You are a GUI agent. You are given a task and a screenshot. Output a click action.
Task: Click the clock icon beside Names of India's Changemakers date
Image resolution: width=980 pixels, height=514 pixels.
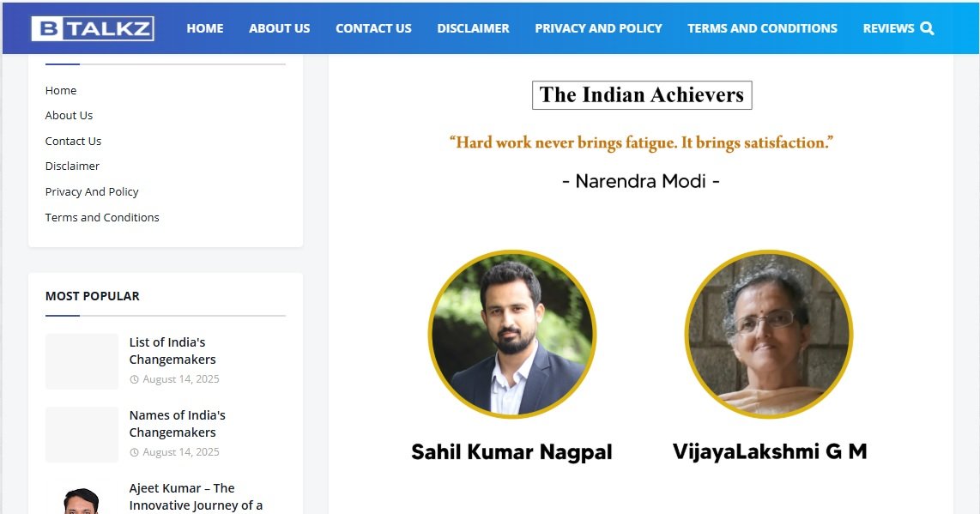coord(136,451)
